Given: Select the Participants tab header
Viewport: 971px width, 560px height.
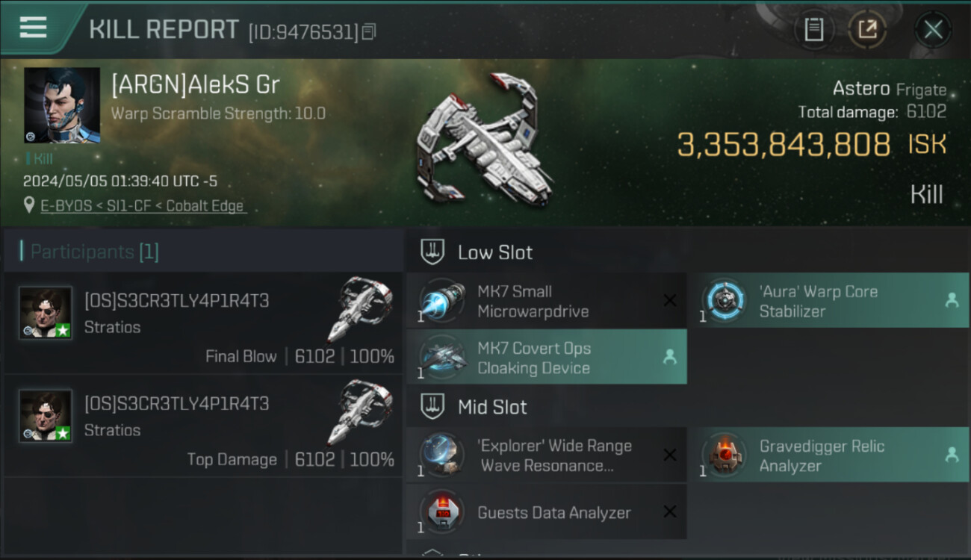Looking at the screenshot, I should pyautogui.click(x=90, y=252).
